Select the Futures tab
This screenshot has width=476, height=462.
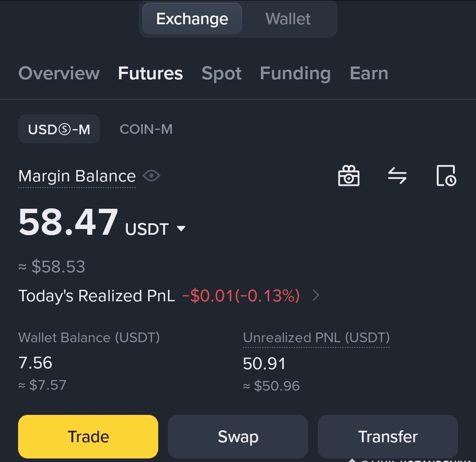coord(150,74)
